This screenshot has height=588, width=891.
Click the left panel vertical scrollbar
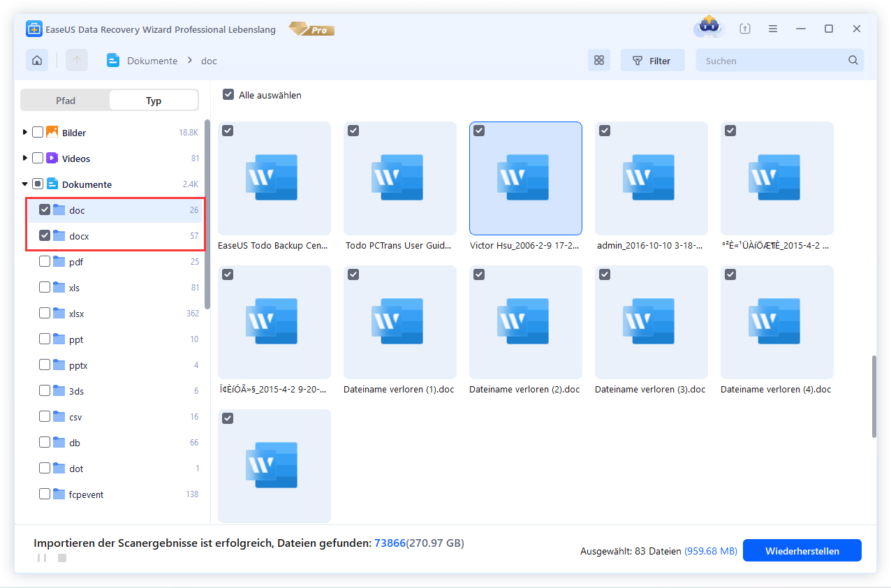[x=207, y=213]
